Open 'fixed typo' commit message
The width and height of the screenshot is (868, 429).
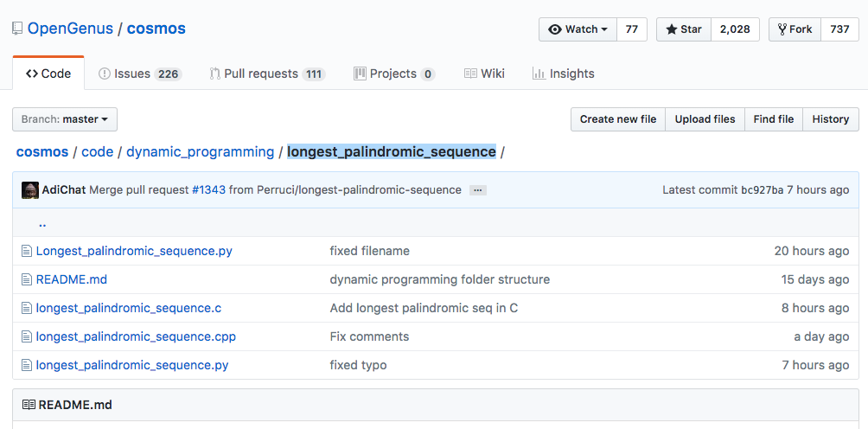click(x=358, y=365)
